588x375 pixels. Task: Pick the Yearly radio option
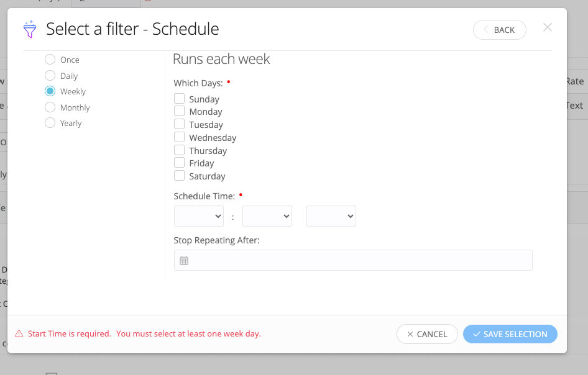50,123
